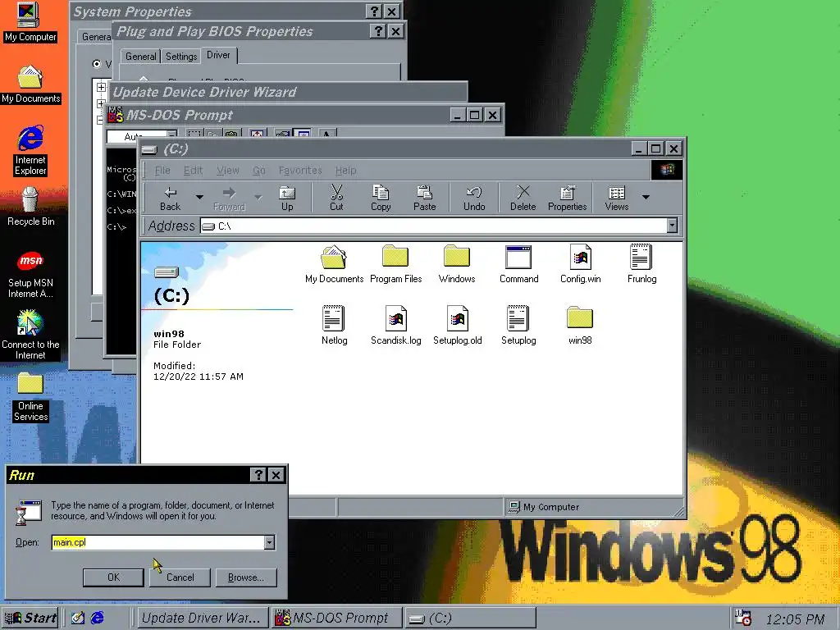This screenshot has width=840, height=630.
Task: Click the Browse... button
Action: coord(246,577)
